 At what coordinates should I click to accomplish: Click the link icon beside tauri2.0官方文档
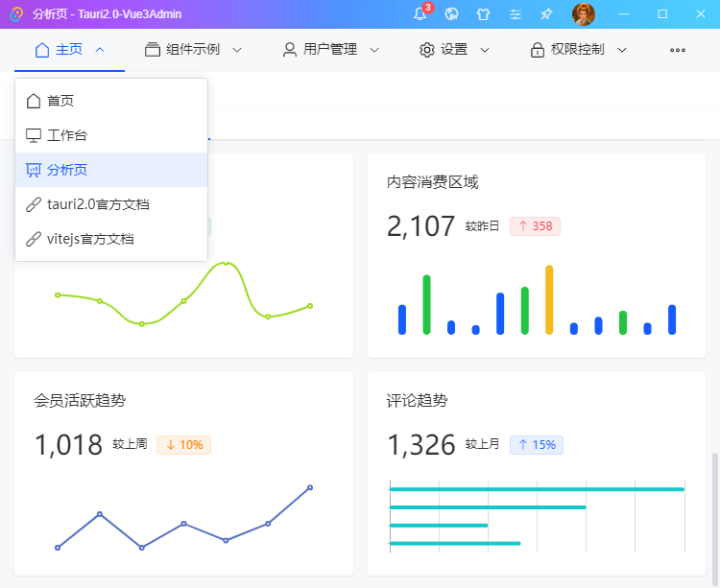[34, 204]
